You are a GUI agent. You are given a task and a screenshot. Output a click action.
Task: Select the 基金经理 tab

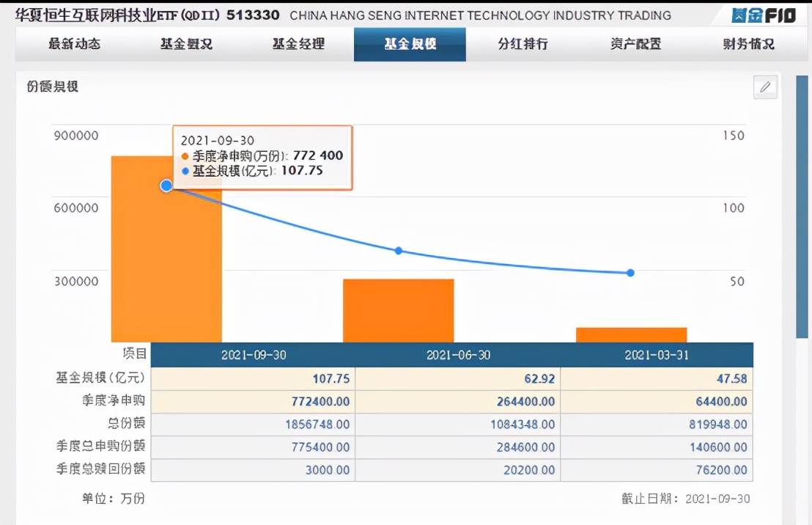[x=298, y=44]
